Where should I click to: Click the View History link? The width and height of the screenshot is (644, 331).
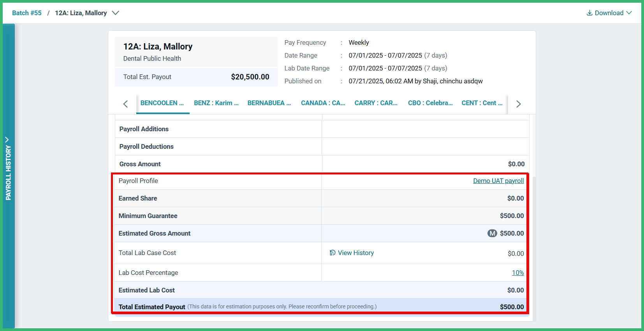pos(355,253)
